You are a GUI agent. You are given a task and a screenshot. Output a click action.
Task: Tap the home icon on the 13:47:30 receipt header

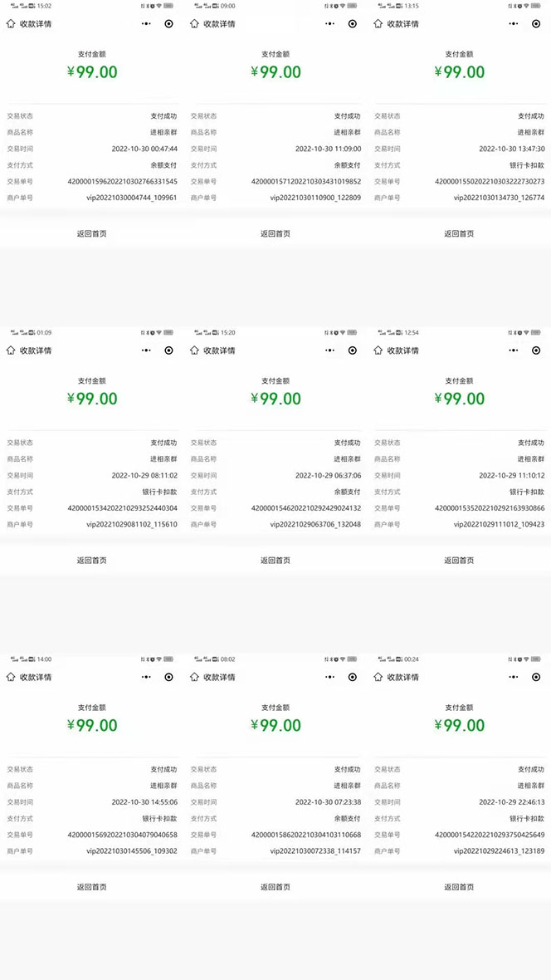pyautogui.click(x=377, y=24)
